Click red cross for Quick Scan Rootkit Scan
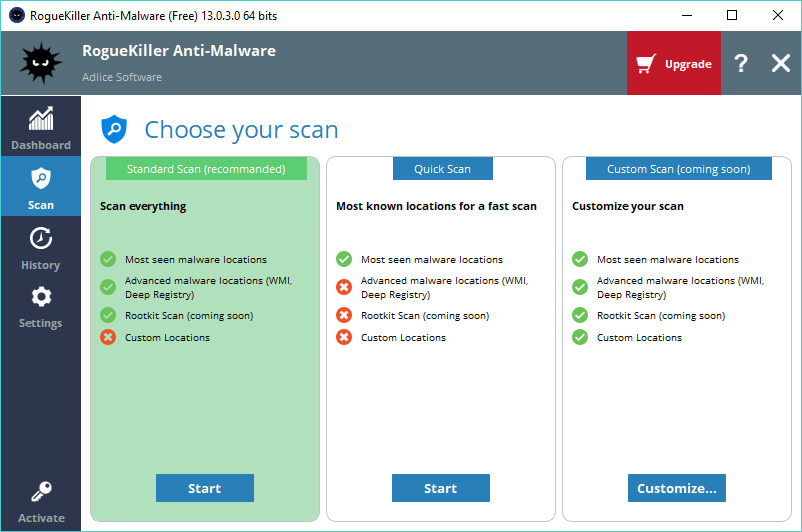This screenshot has width=802, height=532. tap(344, 315)
